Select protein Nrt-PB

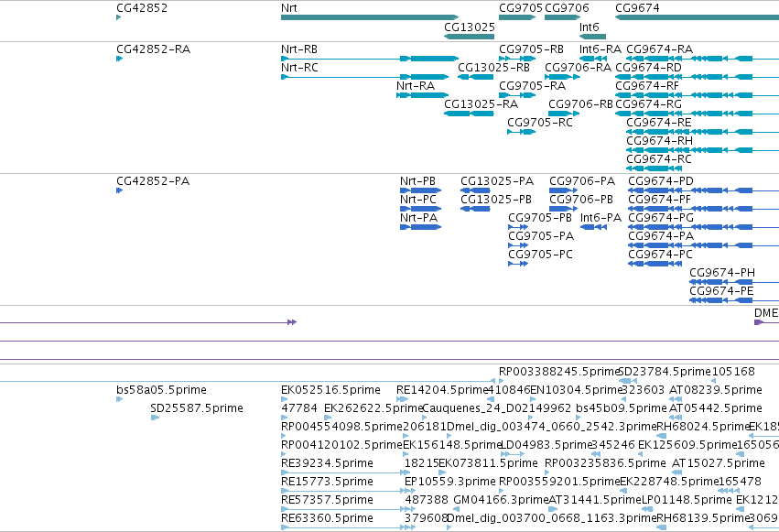tap(420, 190)
